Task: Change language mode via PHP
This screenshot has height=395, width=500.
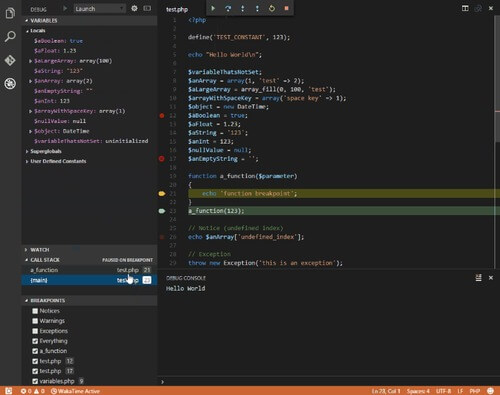Action: (475, 391)
